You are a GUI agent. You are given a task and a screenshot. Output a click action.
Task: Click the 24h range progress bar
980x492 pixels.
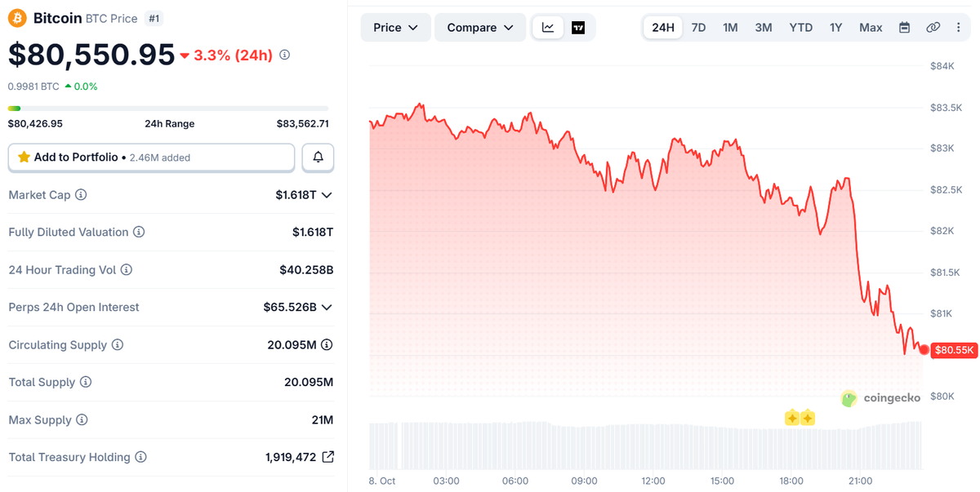pyautogui.click(x=168, y=108)
